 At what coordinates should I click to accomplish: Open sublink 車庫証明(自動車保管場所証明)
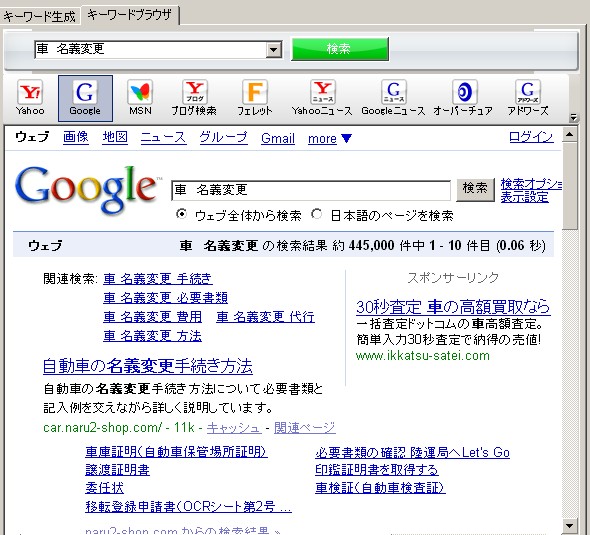[x=176, y=452]
